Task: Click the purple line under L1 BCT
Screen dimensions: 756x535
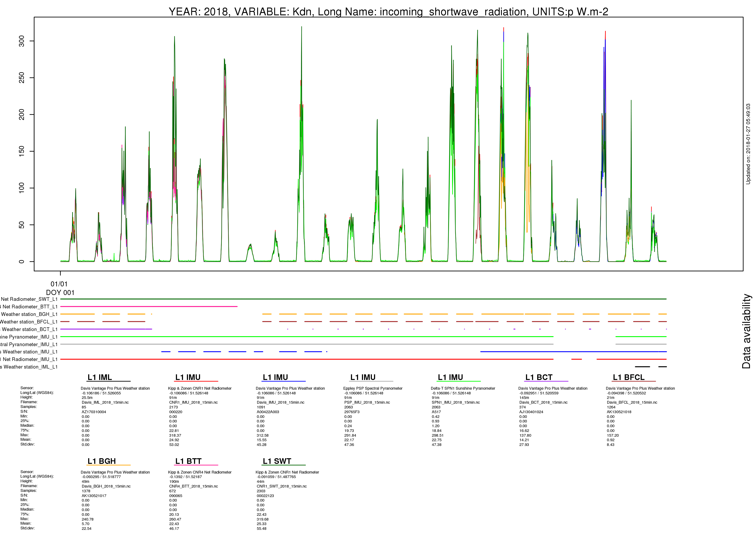Action: (546, 381)
